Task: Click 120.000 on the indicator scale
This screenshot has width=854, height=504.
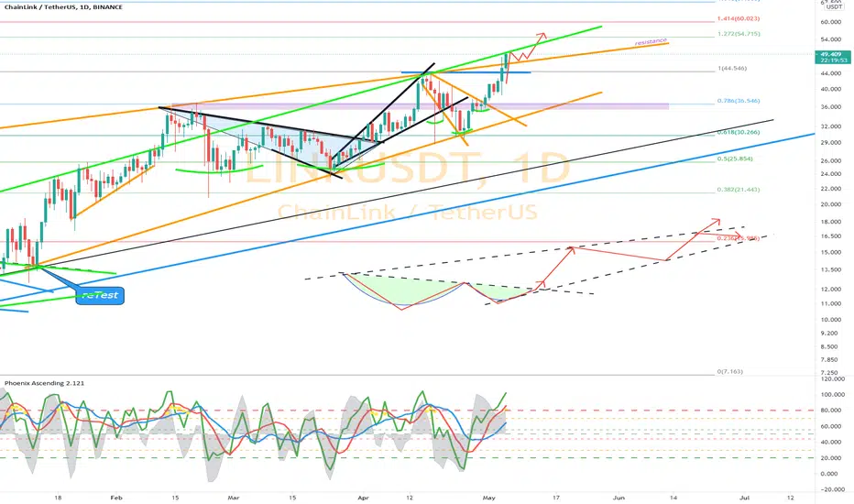Action: (x=832, y=378)
